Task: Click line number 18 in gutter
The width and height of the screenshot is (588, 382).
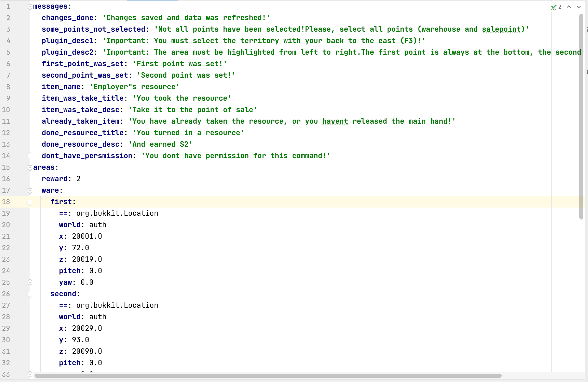Action: click(6, 202)
